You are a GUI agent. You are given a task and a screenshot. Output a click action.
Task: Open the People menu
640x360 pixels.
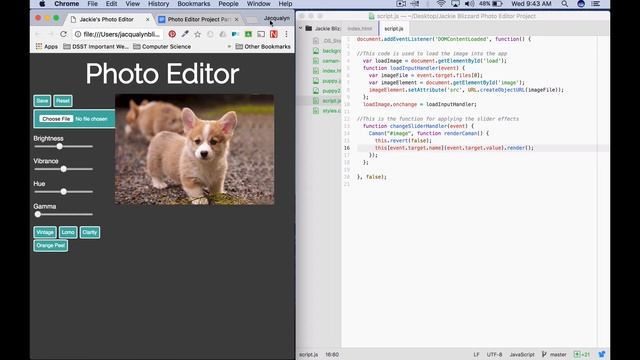pyautogui.click(x=228, y=4)
